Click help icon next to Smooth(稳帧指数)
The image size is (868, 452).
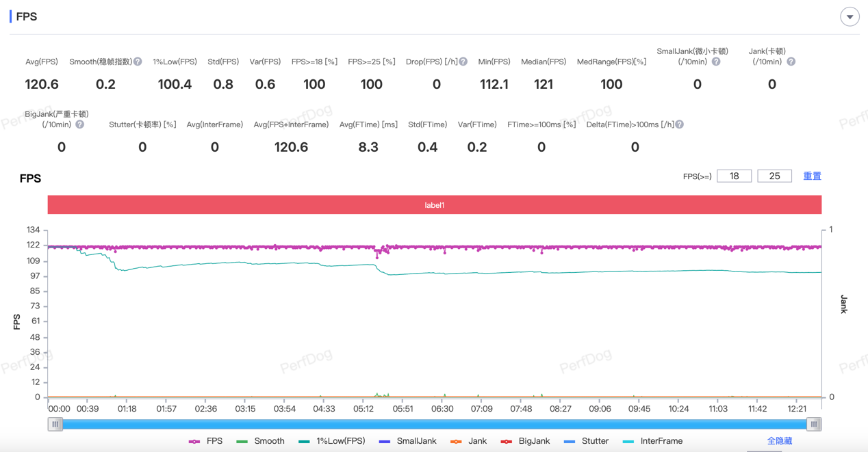[138, 62]
